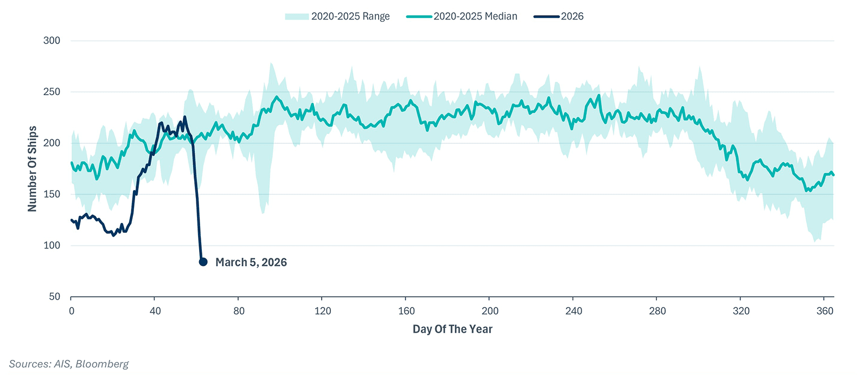Viewport: 868px width, 375px height.
Task: Click the 80 tick label on x-axis
Action: 239,311
